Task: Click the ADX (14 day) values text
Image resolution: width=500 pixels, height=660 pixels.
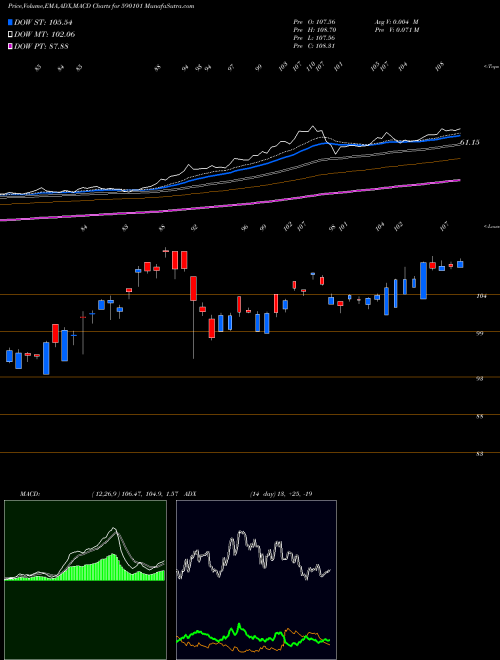Action: click(280, 494)
